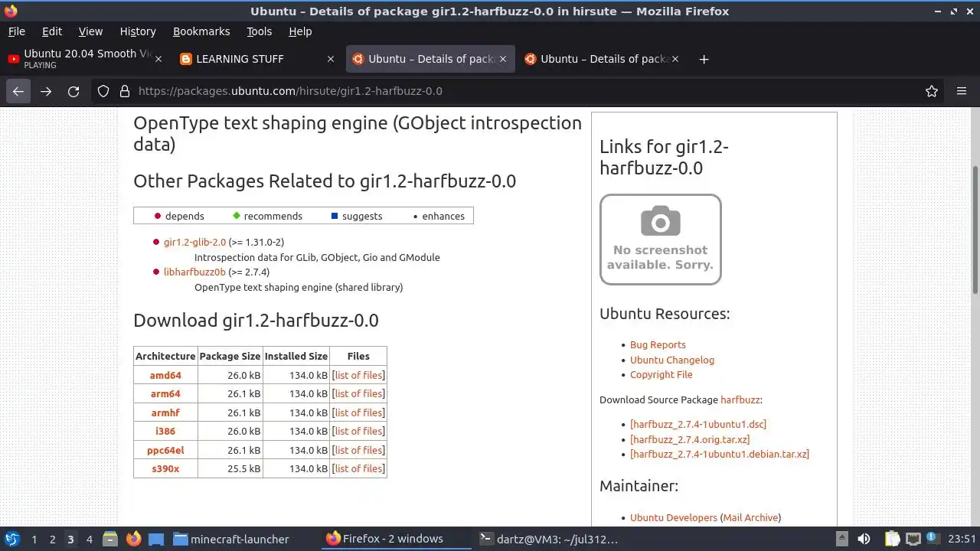Open the volume speaker tray icon
The image size is (980, 551).
click(864, 539)
